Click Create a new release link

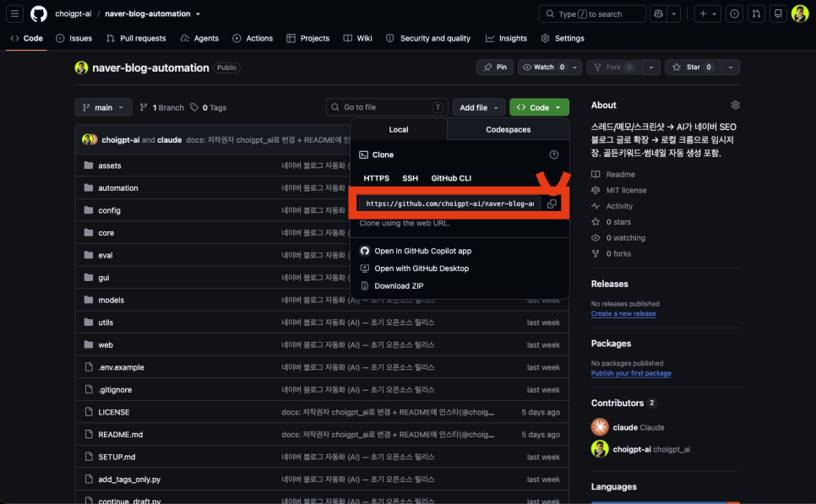pyautogui.click(x=623, y=314)
